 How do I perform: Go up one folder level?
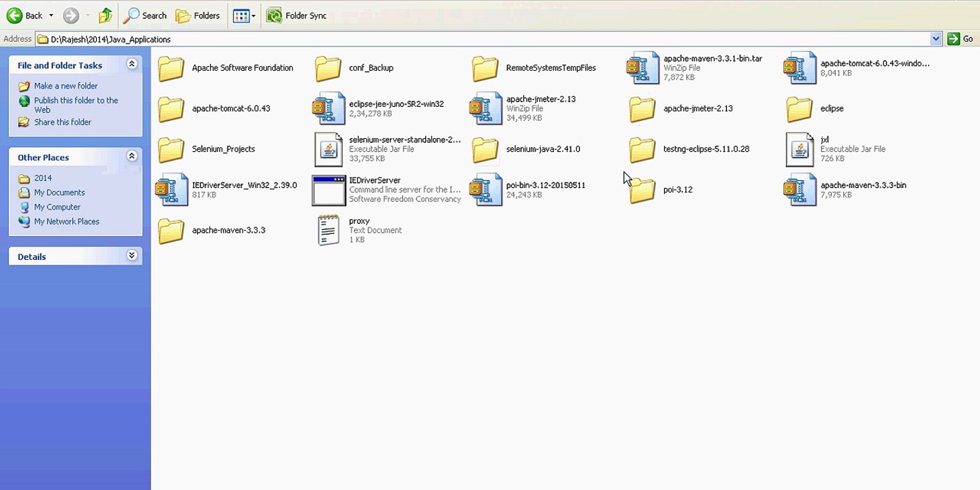(105, 16)
